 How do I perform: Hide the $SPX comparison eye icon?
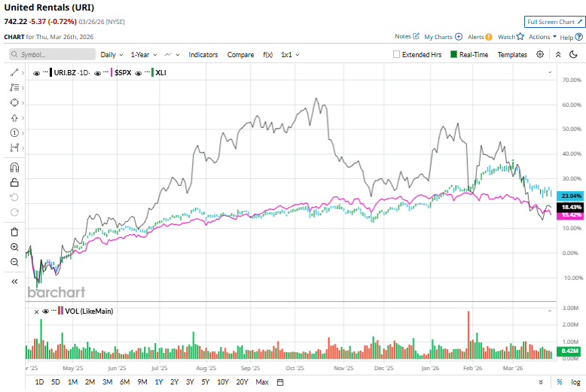click(x=98, y=73)
